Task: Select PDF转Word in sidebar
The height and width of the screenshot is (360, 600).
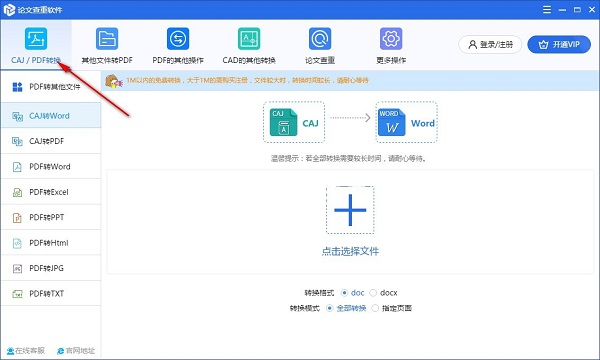Action: tap(51, 166)
